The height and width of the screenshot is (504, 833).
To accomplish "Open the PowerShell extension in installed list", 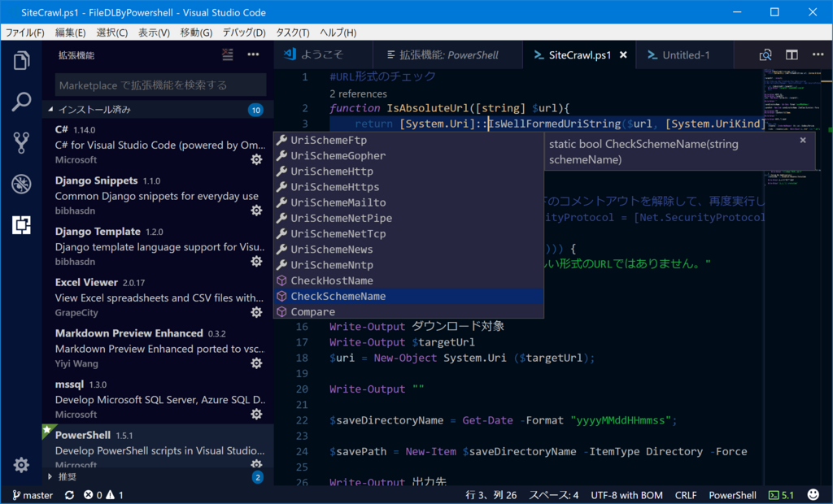I will [158, 446].
